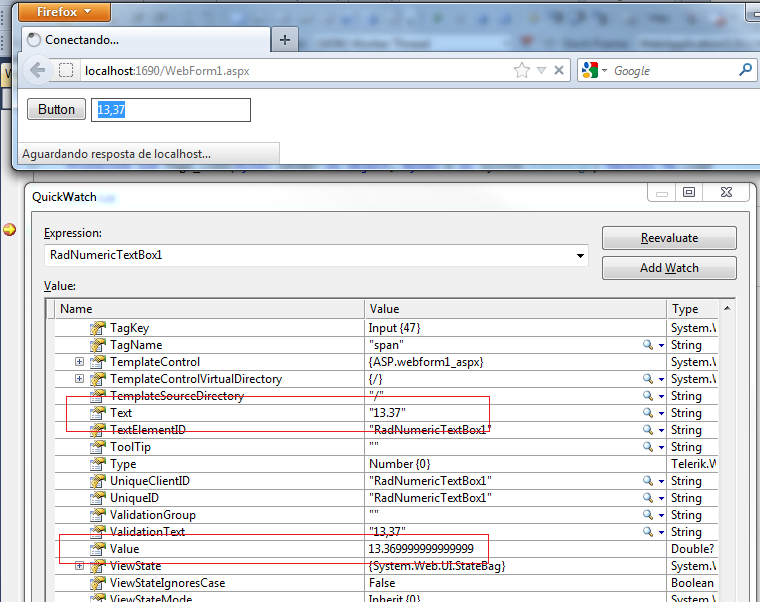Viewport: 762px width, 602px height.
Task: Click the site identity icon beside the URL
Action: pos(66,70)
